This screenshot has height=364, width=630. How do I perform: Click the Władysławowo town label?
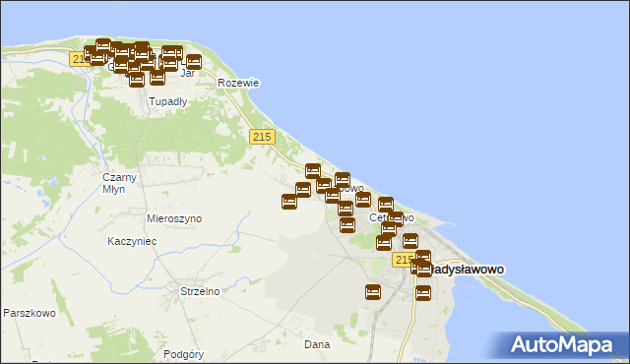click(467, 270)
